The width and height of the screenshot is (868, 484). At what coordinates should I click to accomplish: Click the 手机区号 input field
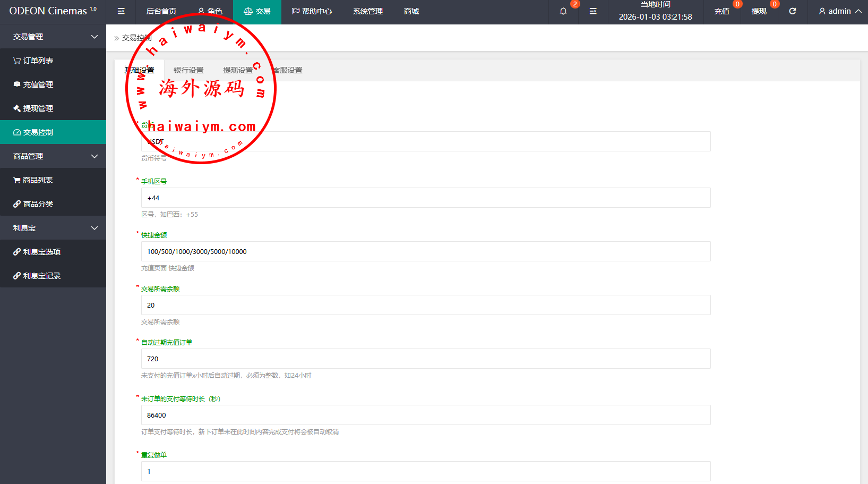pos(425,198)
